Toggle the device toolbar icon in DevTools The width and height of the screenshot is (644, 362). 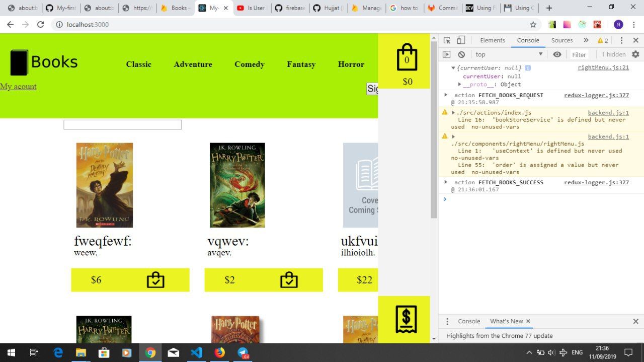pyautogui.click(x=460, y=40)
